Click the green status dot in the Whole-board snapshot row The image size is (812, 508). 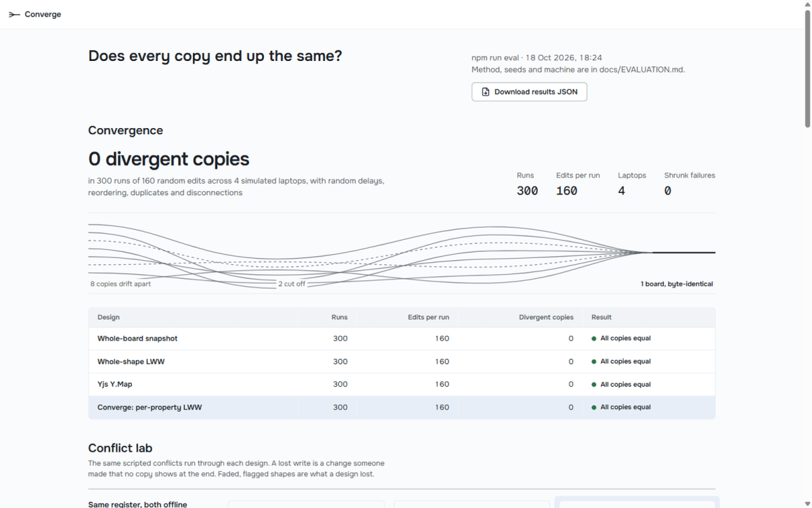[593, 339]
